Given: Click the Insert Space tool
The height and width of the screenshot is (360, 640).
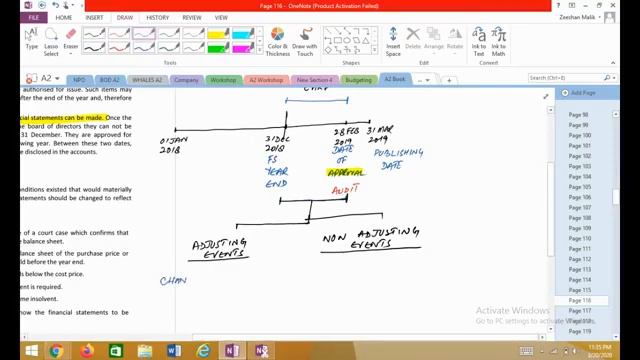Looking at the screenshot, I should 393,42.
